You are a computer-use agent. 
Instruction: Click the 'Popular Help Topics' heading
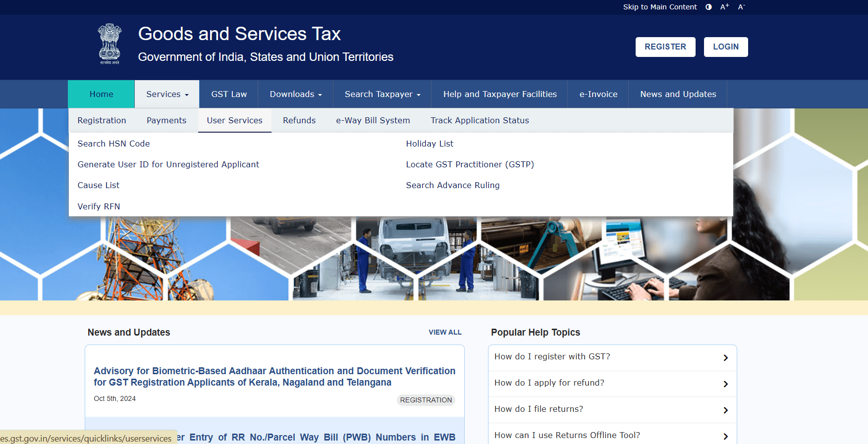[536, 332]
